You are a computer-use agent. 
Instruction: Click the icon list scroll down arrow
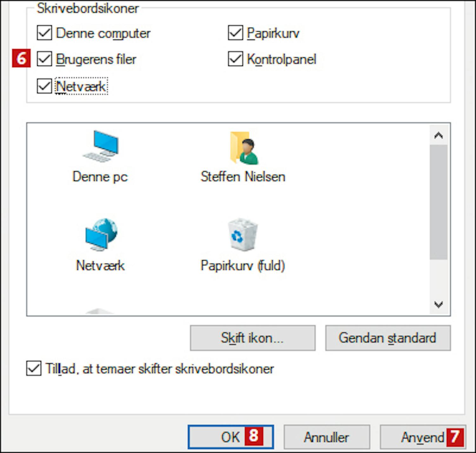[439, 305]
